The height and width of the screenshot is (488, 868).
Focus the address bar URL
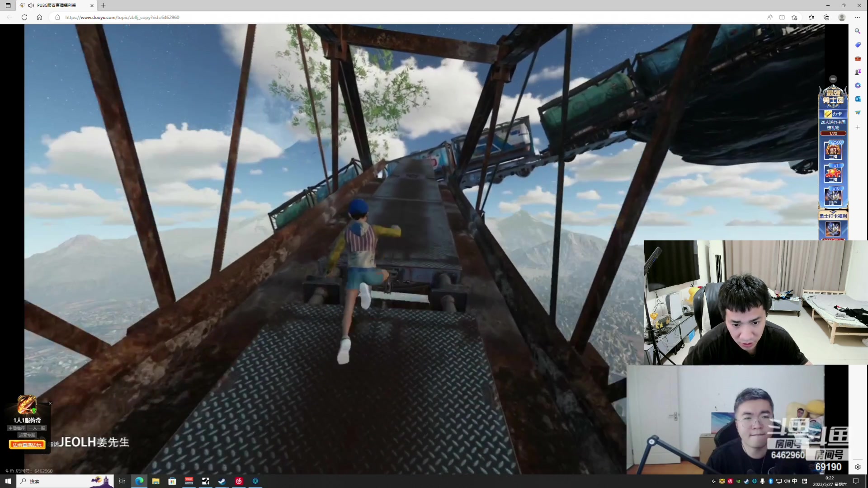pyautogui.click(x=122, y=17)
